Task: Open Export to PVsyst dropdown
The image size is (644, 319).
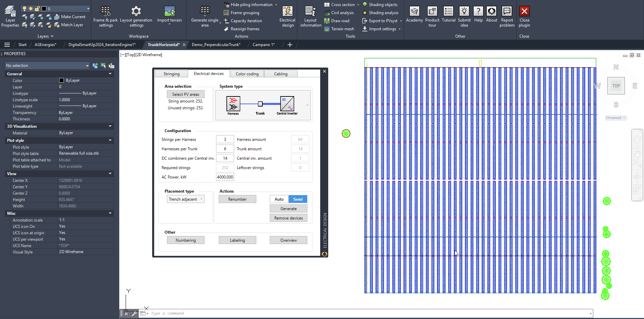Action: click(x=401, y=21)
